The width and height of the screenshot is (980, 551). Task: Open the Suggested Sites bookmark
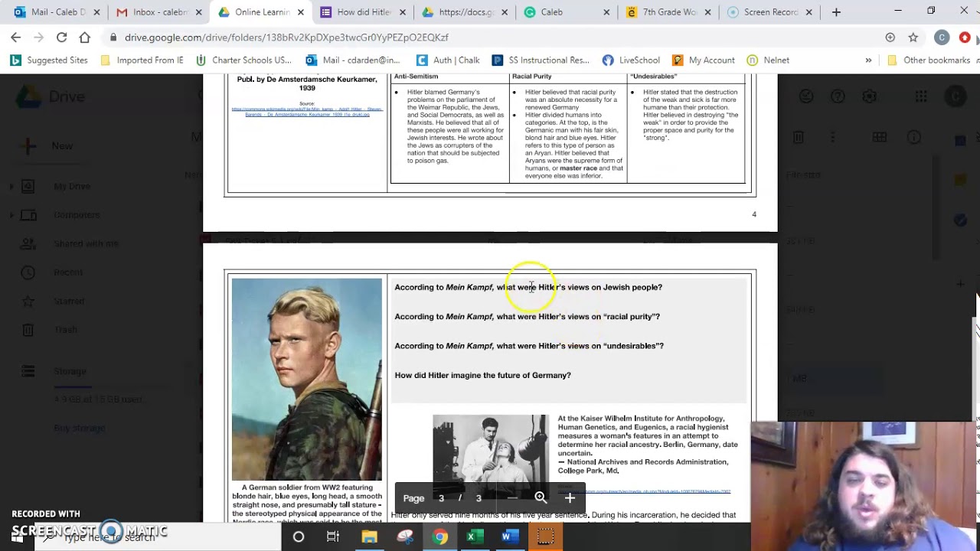point(49,60)
